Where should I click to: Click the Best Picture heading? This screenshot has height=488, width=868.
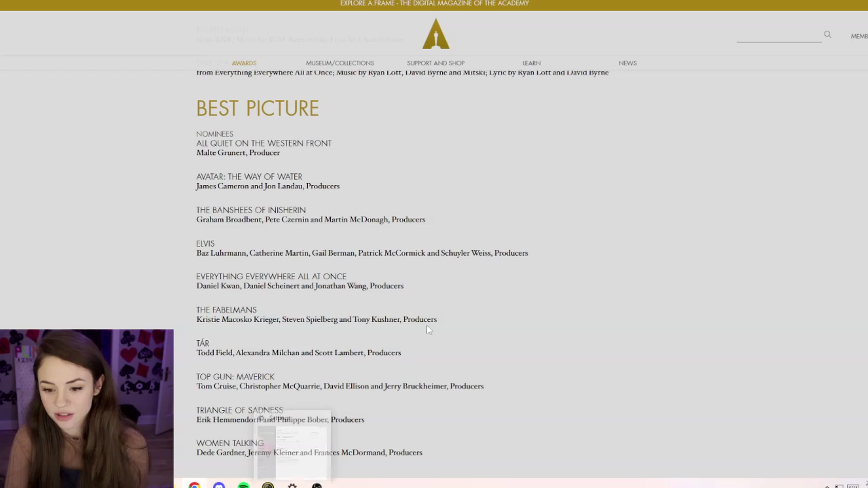pyautogui.click(x=258, y=108)
